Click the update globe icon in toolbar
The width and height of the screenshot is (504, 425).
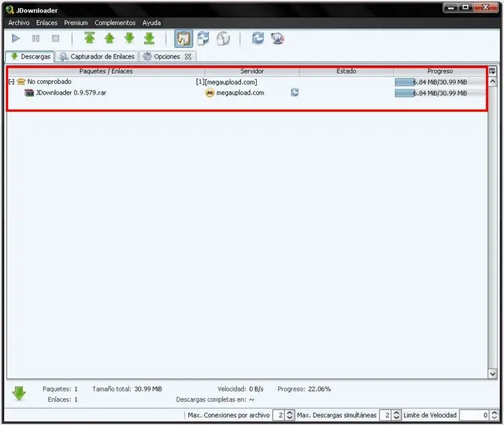[278, 38]
